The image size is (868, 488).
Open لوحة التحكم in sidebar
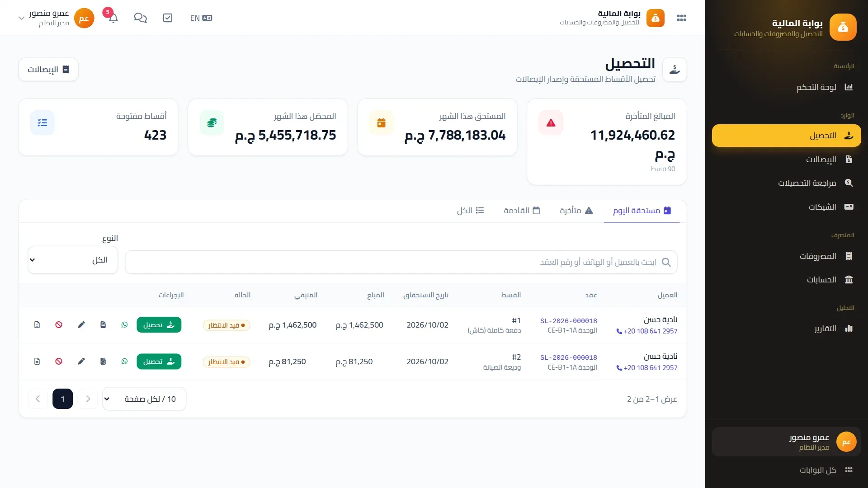[x=787, y=87]
